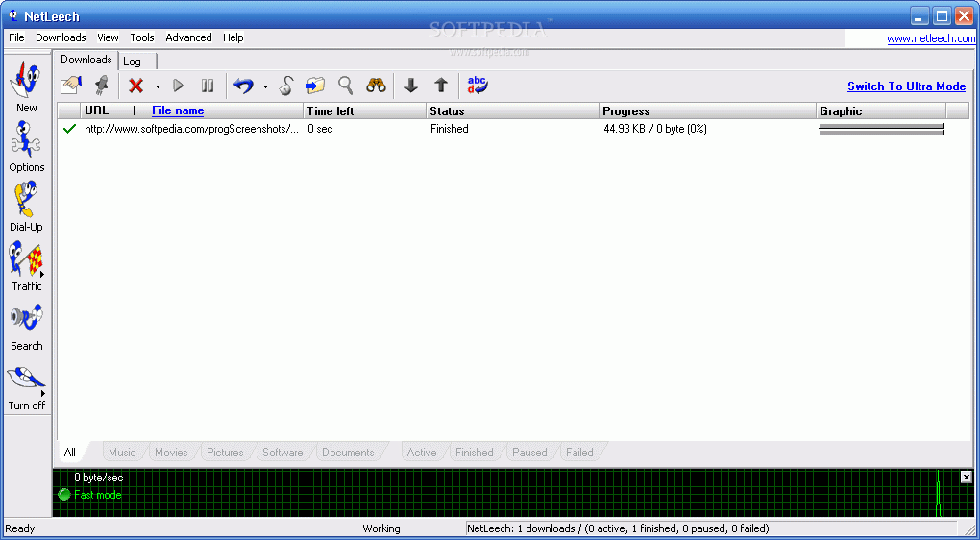Click the 0 sec time left cell
980x540 pixels.
tap(320, 129)
